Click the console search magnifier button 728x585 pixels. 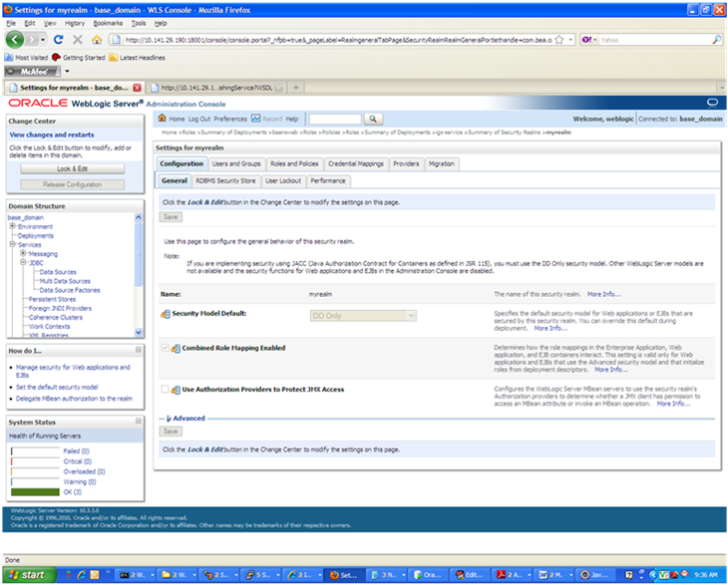373,120
